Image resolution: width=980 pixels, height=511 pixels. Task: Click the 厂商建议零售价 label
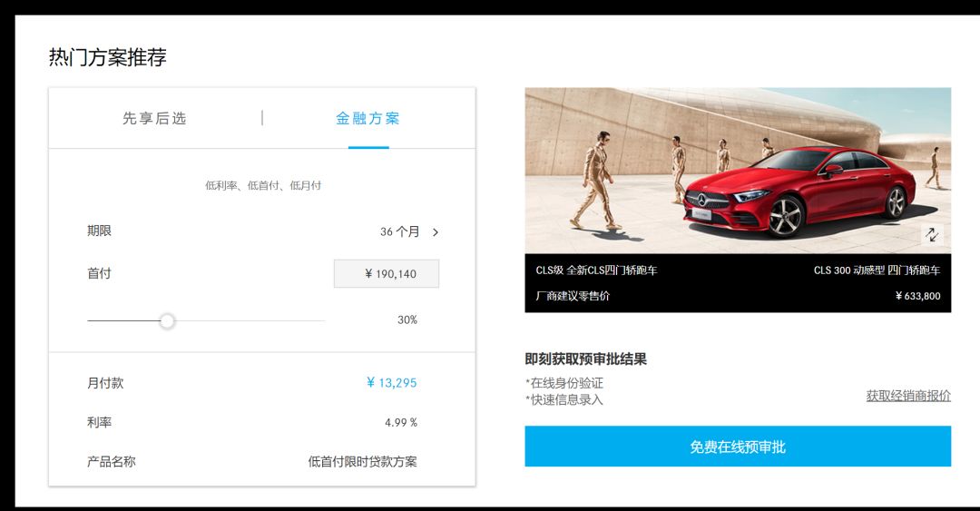pos(573,296)
